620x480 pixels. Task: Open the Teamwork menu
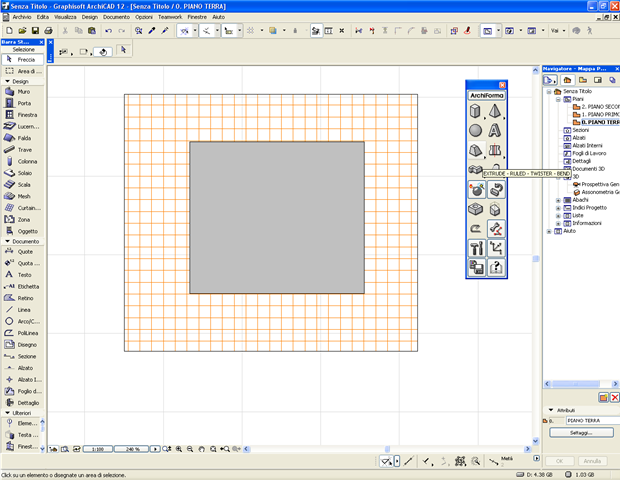[170, 17]
